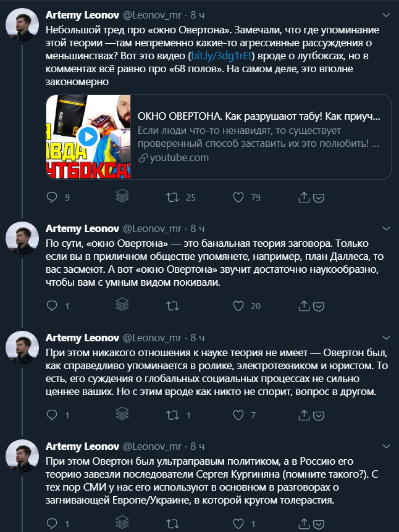This screenshot has width=399, height=532.
Task: Open the «ОКНО ОВЕРТОНА» YouTube link card title
Action: pos(258,117)
